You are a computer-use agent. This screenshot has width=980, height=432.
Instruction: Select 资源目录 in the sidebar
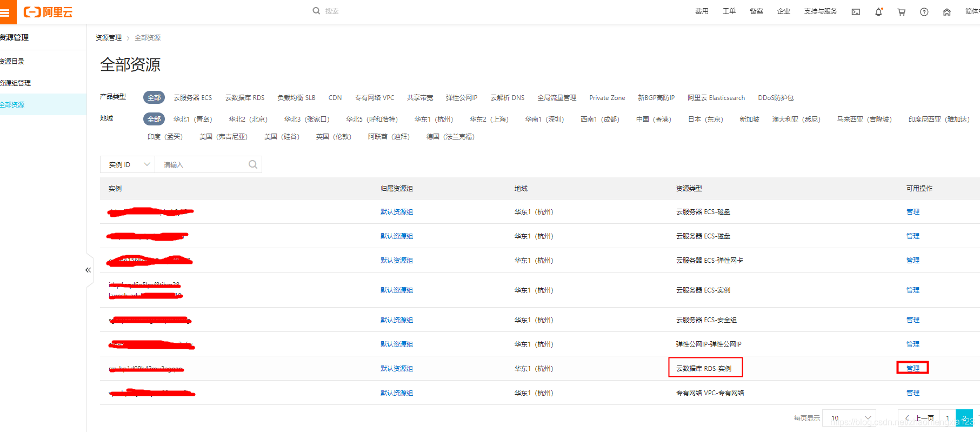click(x=43, y=61)
